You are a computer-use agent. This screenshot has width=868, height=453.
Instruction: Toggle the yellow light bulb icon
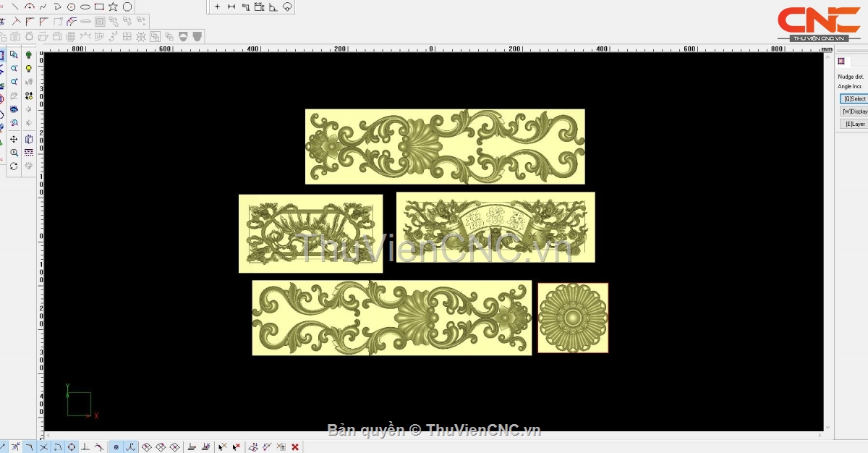click(29, 69)
